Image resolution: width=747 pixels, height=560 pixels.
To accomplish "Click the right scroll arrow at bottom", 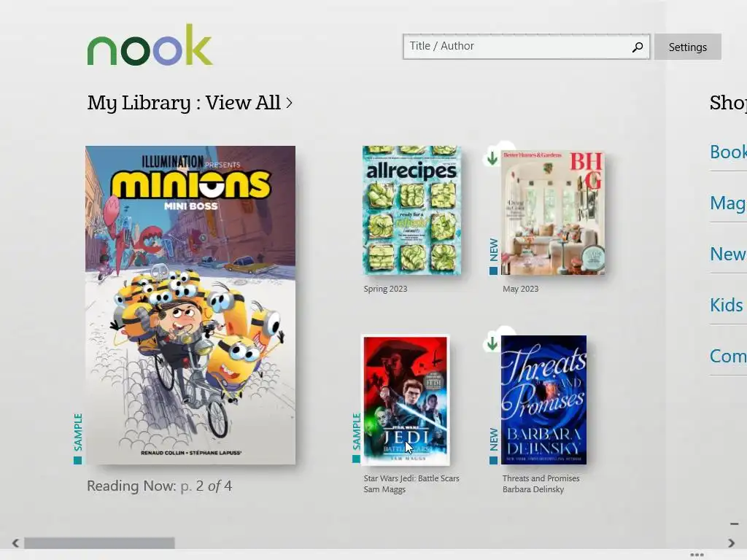I will tap(731, 542).
